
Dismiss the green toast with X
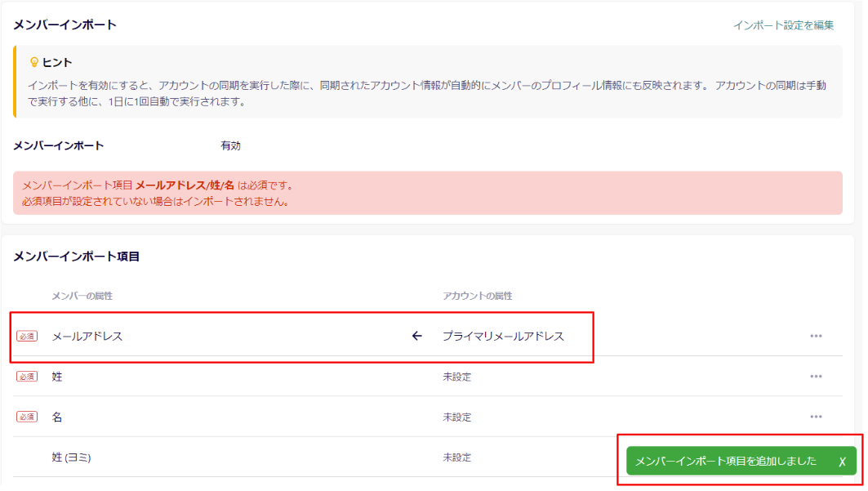click(x=842, y=462)
